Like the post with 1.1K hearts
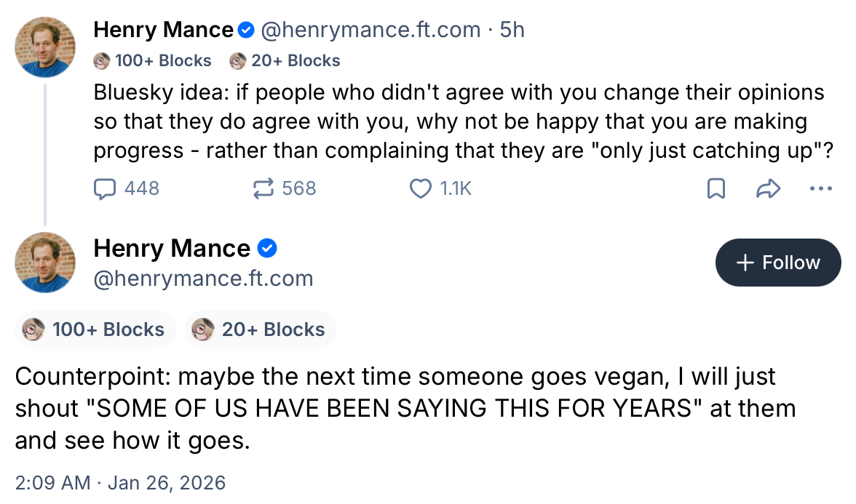This screenshot has width=856, height=504. tap(421, 189)
